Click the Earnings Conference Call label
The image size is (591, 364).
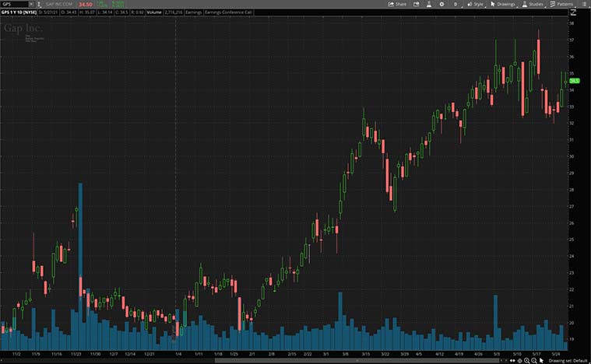point(227,13)
